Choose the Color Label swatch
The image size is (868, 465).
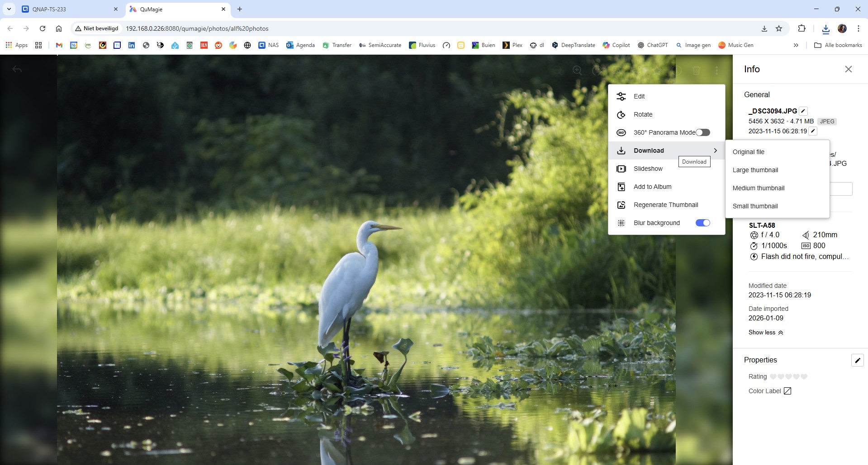coord(787,391)
